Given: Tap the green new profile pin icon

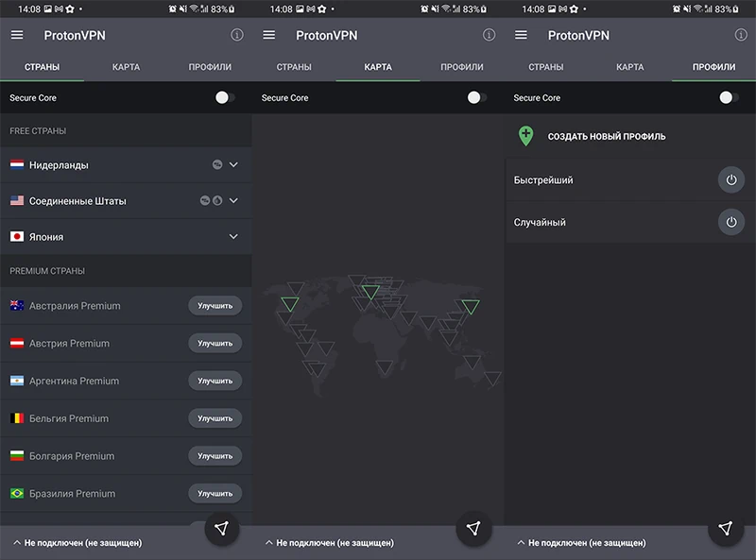Looking at the screenshot, I should click(x=525, y=135).
